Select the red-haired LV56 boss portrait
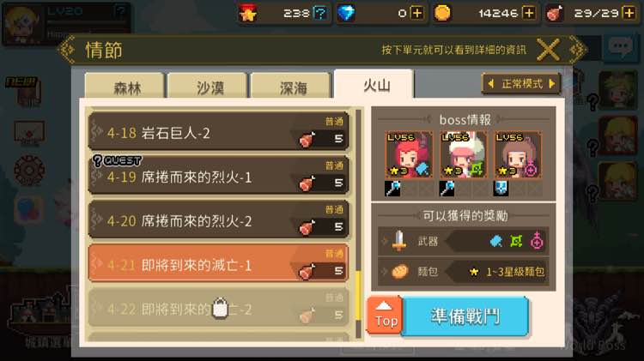Screen dimensions: 644x361 tap(408, 154)
